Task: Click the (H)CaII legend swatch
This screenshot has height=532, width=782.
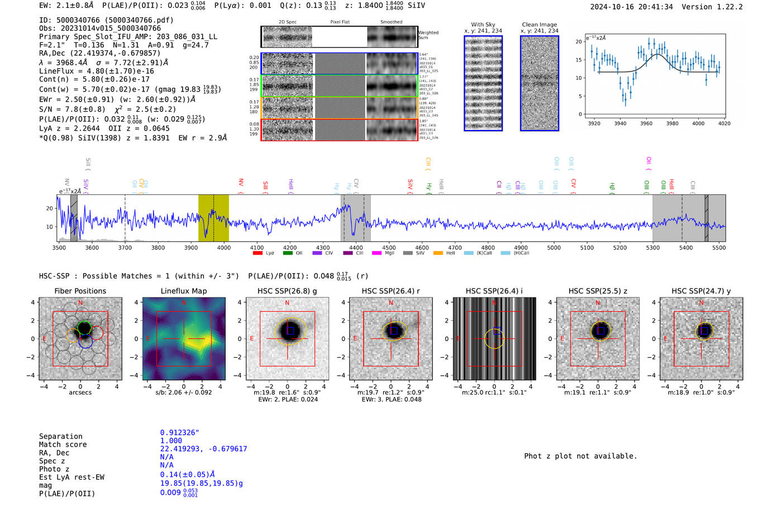Action: click(x=506, y=253)
